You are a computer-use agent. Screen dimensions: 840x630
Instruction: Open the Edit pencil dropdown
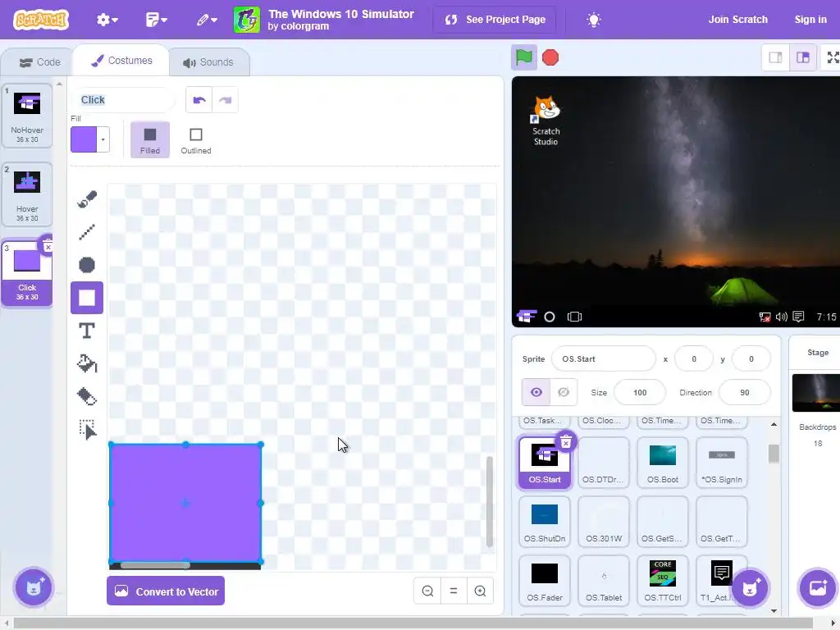[x=206, y=20]
